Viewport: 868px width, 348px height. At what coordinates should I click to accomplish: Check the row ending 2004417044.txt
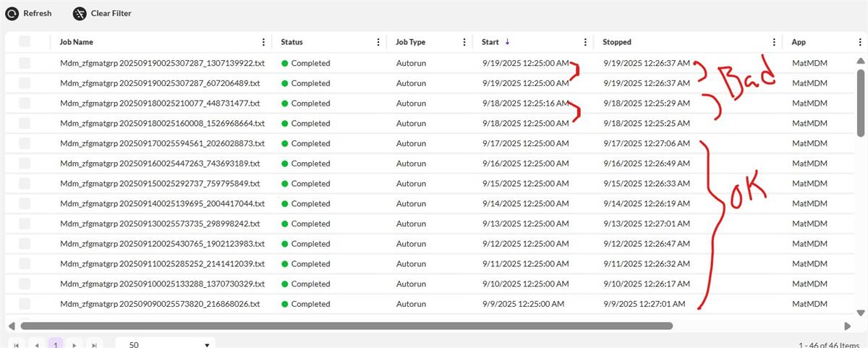25,203
